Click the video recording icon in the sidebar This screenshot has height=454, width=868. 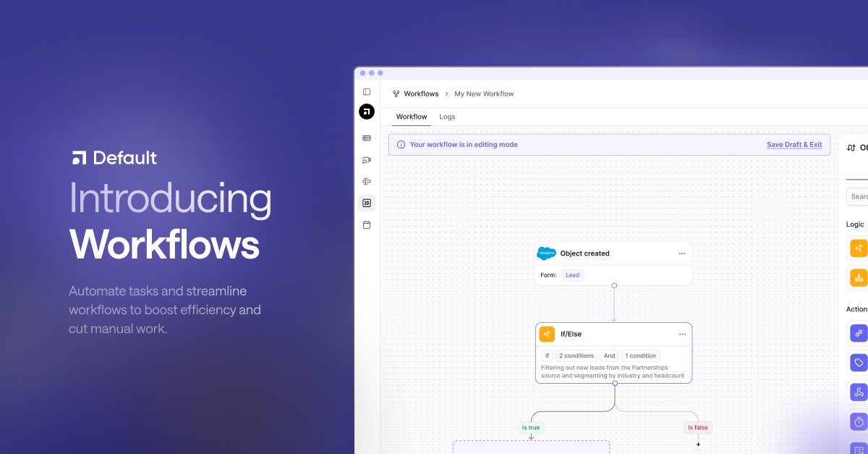(367, 159)
